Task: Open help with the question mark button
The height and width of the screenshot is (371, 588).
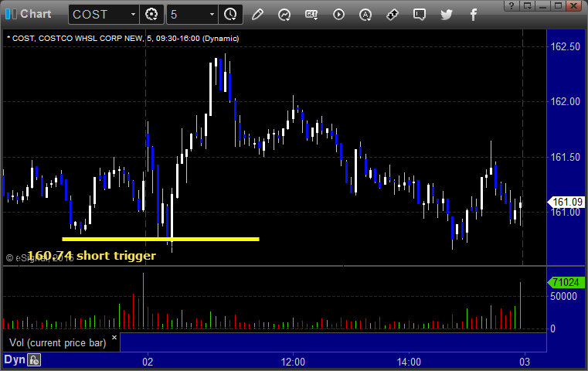Action: (512, 5)
